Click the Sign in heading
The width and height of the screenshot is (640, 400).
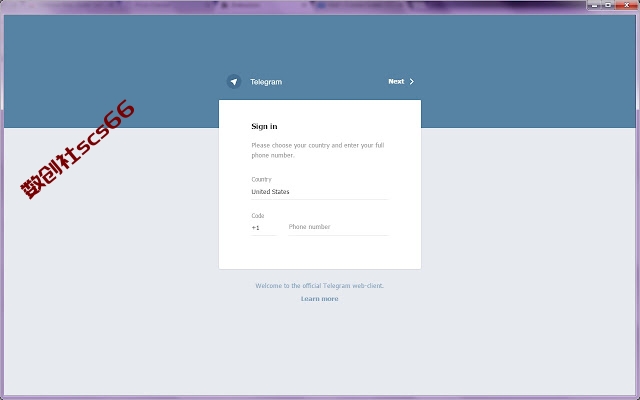pyautogui.click(x=264, y=127)
